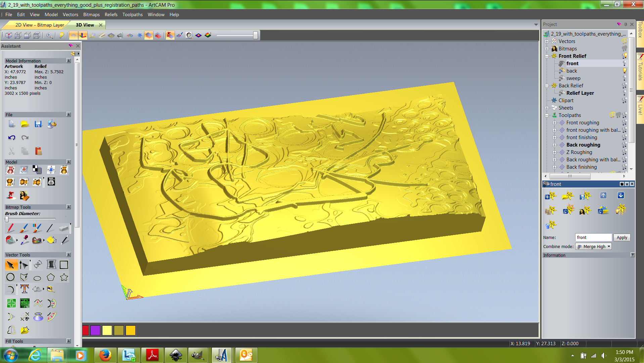The image size is (644, 363).
Task: Pick the Select Vectors arrow tool
Action: (10, 265)
